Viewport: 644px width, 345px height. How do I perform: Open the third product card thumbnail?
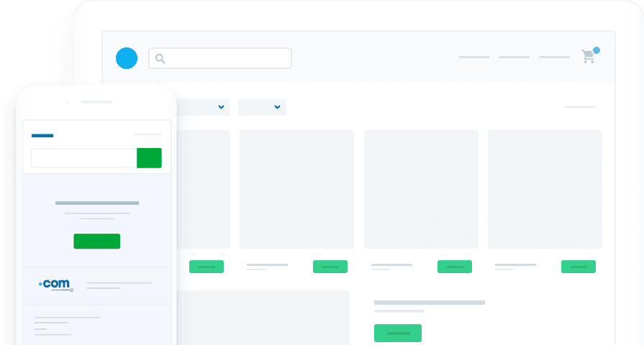click(x=421, y=189)
